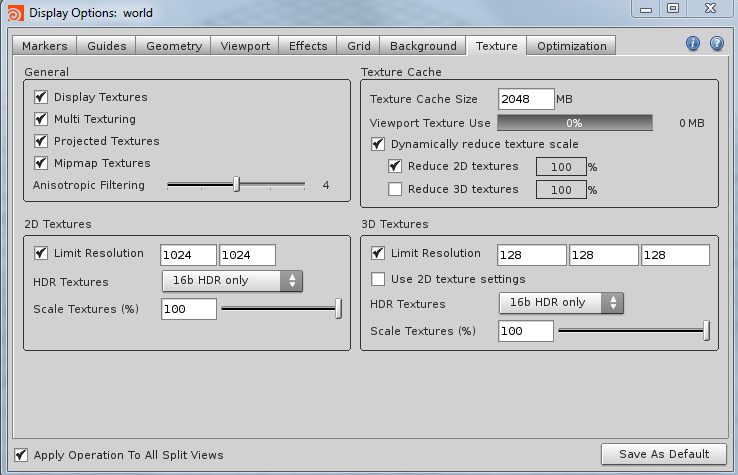Open the Viewport tab
The width and height of the screenshot is (738, 475).
click(245, 46)
